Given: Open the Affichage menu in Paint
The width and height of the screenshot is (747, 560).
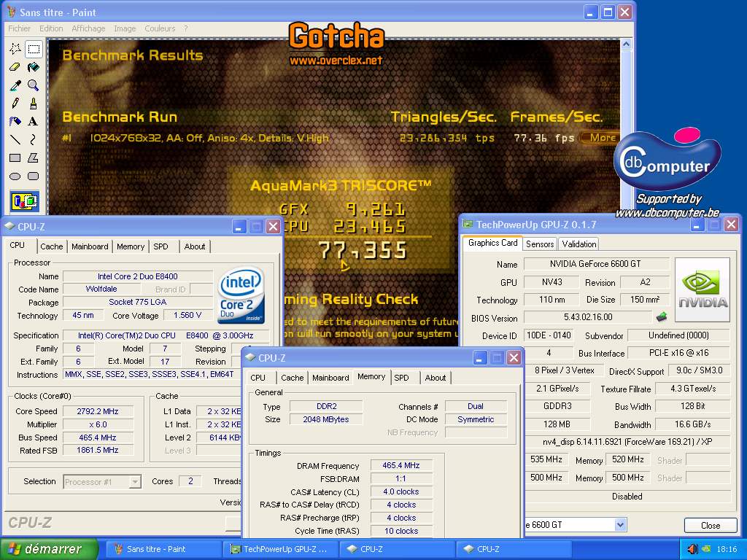Looking at the screenshot, I should pyautogui.click(x=88, y=28).
